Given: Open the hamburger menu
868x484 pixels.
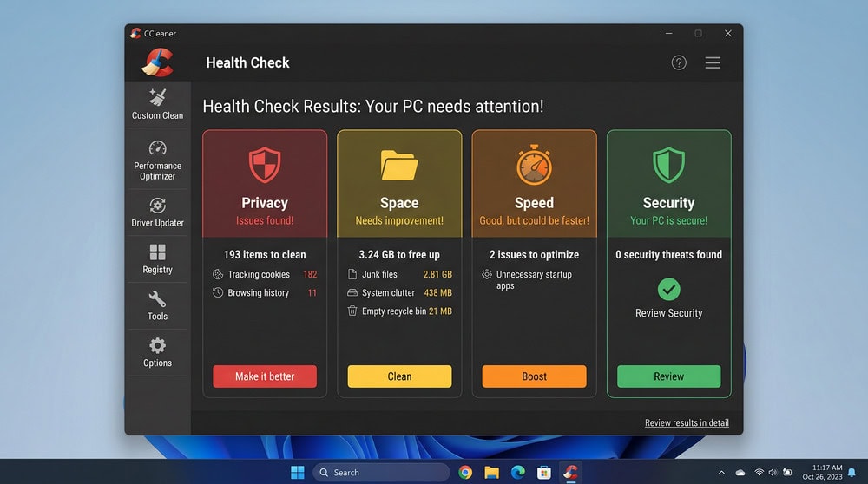Looking at the screenshot, I should pyautogui.click(x=713, y=62).
